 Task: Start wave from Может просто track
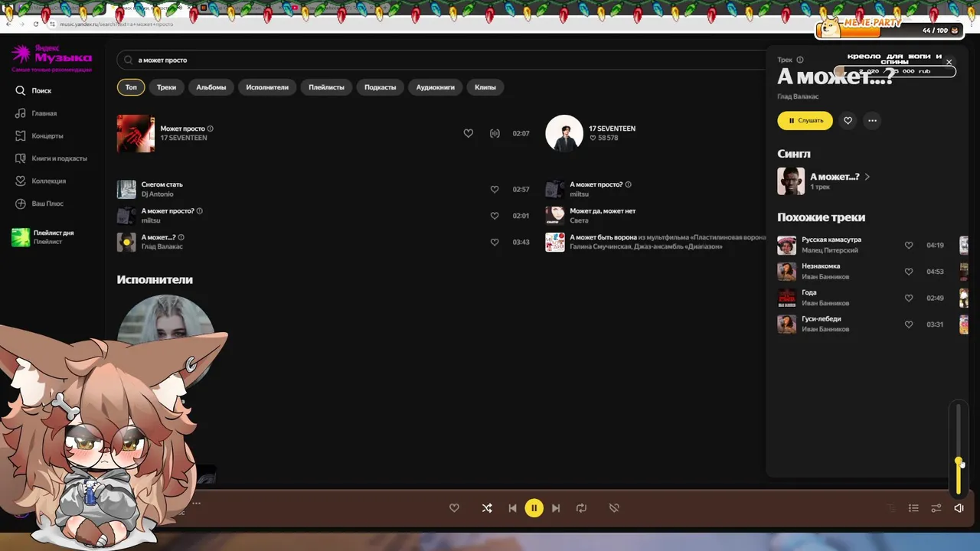pos(495,133)
